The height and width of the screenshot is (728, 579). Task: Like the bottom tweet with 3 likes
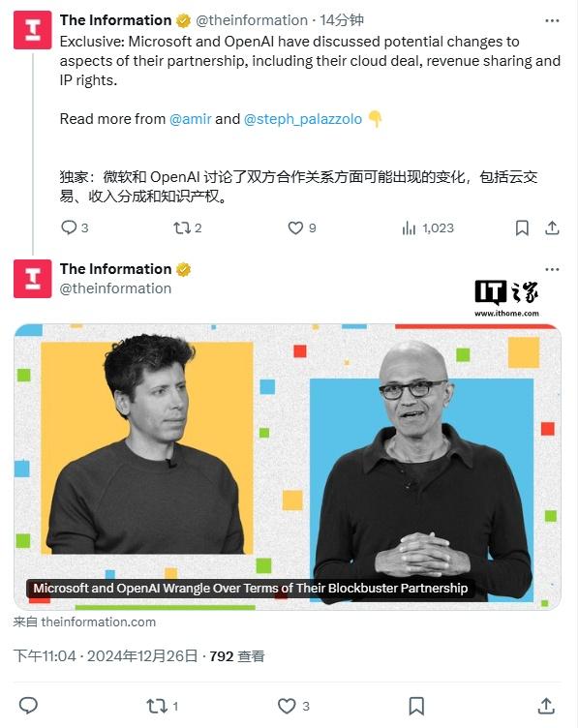click(x=287, y=706)
